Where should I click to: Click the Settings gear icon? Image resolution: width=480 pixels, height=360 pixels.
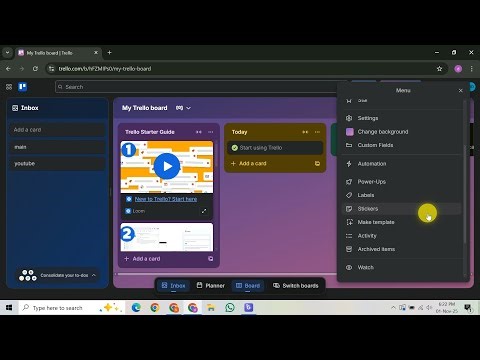pyautogui.click(x=349, y=118)
